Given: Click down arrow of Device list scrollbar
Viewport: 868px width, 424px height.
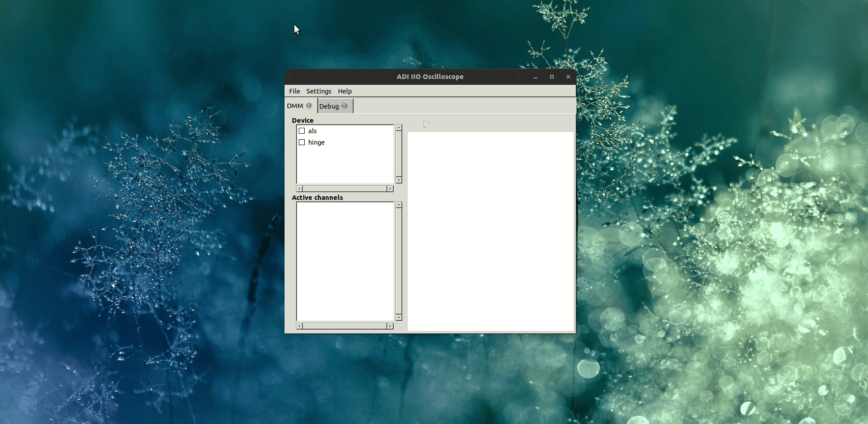Looking at the screenshot, I should pyautogui.click(x=399, y=180).
